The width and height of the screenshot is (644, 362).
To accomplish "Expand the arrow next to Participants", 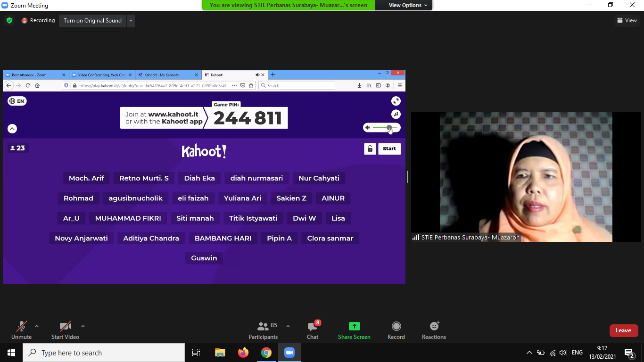I will pyautogui.click(x=288, y=326).
